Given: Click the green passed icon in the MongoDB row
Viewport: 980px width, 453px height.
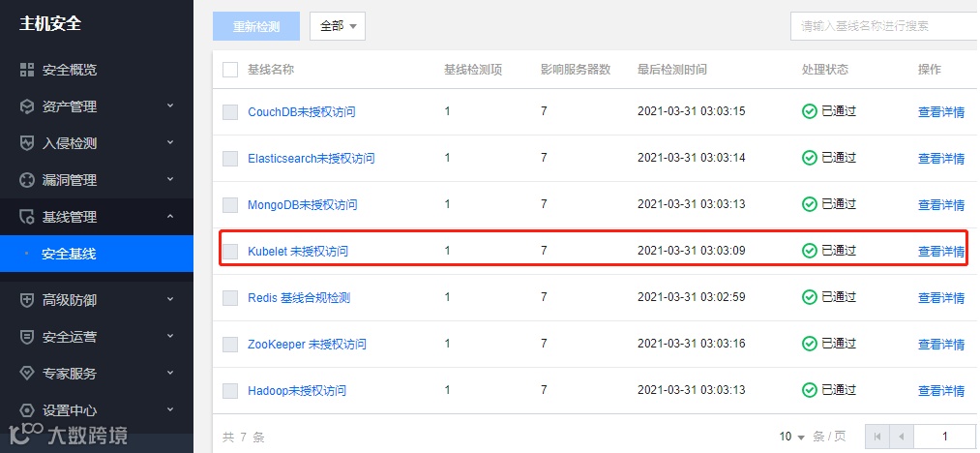Looking at the screenshot, I should [810, 204].
